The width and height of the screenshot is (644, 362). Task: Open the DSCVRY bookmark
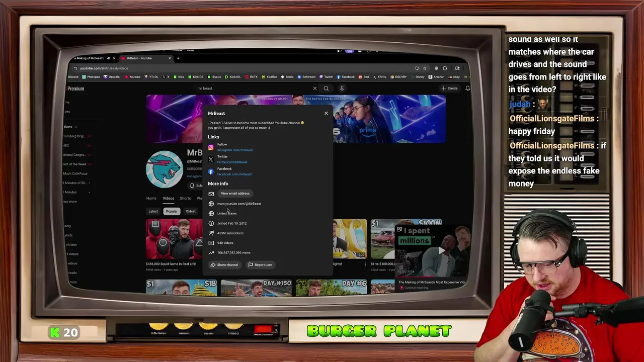coord(398,77)
